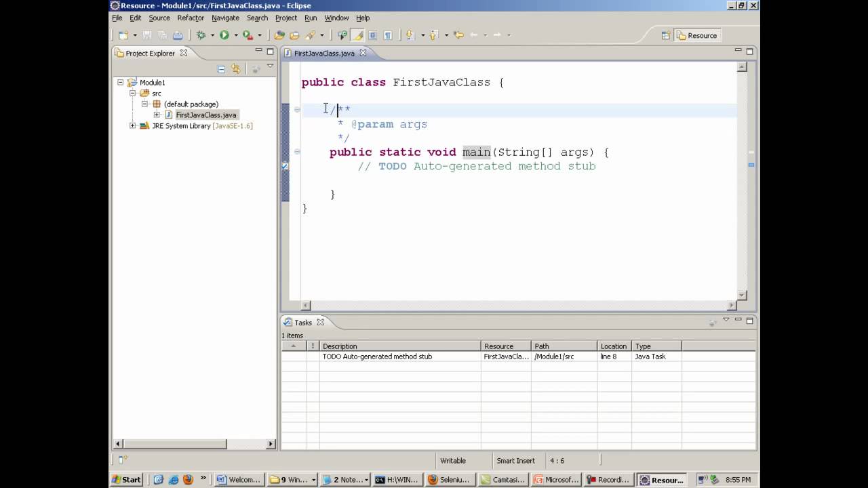The height and width of the screenshot is (488, 868).
Task: Open the Tasks view menu triangle
Action: (x=726, y=319)
